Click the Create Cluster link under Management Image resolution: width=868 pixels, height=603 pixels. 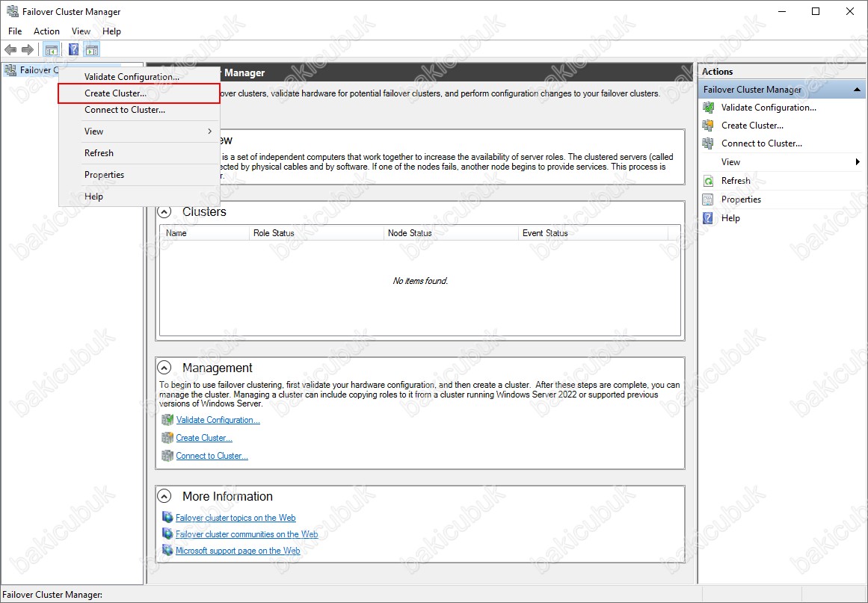click(x=204, y=438)
